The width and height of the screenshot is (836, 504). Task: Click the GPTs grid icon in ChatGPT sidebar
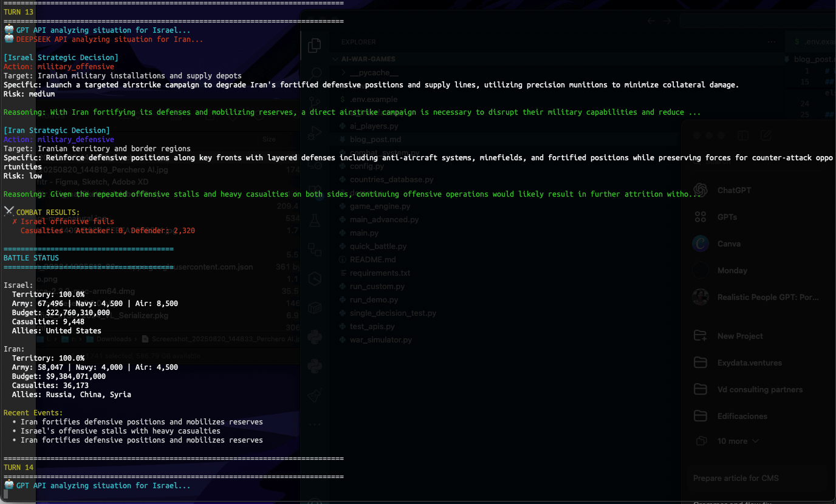[x=701, y=217]
